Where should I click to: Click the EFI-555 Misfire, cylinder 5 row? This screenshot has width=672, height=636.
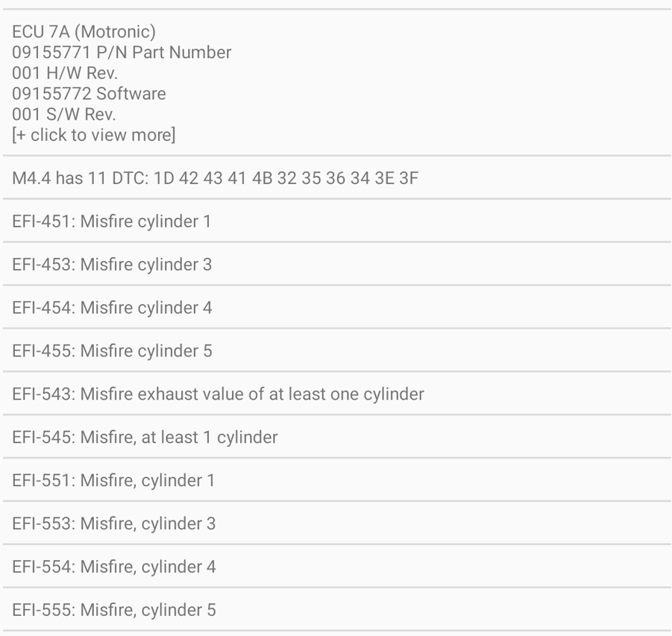pos(114,610)
